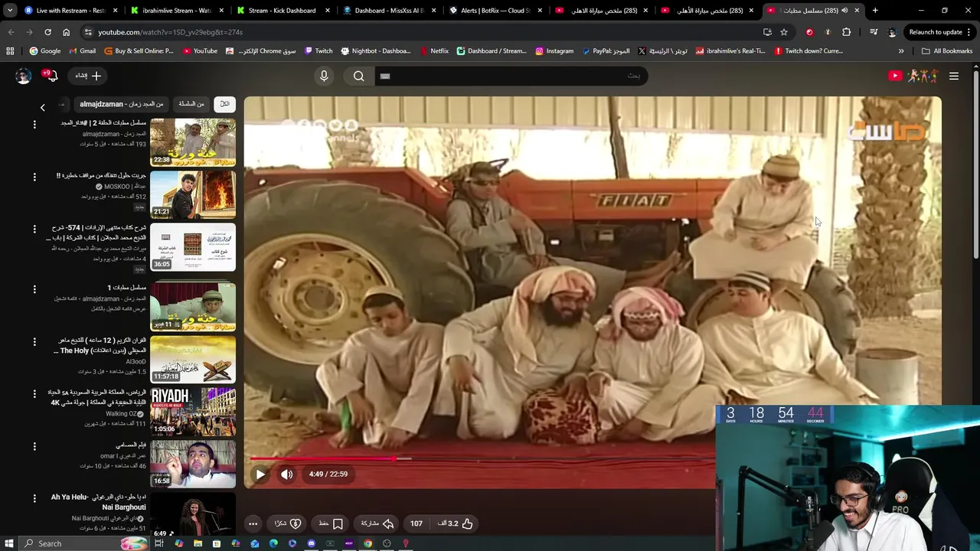Viewport: 980px width, 551px height.
Task: Click the Create (إنشاء) plus button
Action: [x=89, y=76]
